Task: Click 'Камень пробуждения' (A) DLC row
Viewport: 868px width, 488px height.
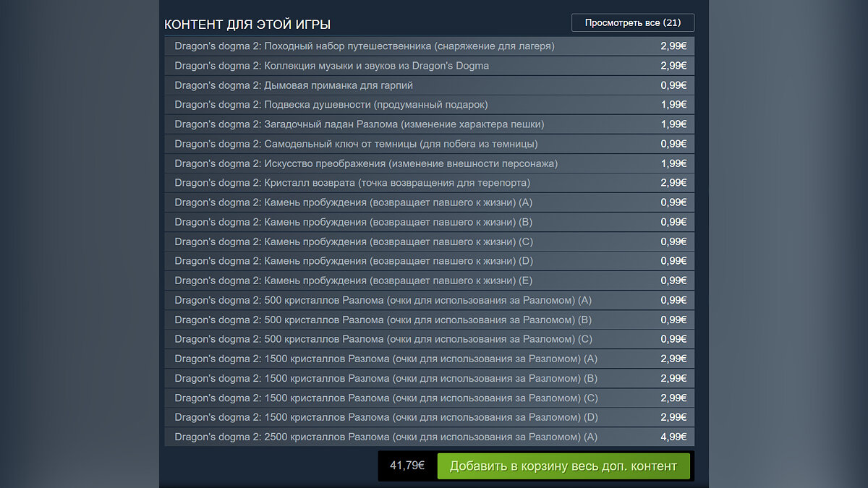Action: pyautogui.click(x=353, y=202)
